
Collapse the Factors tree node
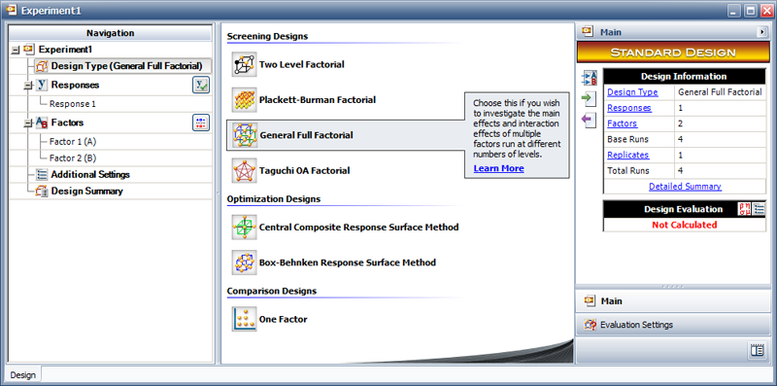tap(28, 123)
